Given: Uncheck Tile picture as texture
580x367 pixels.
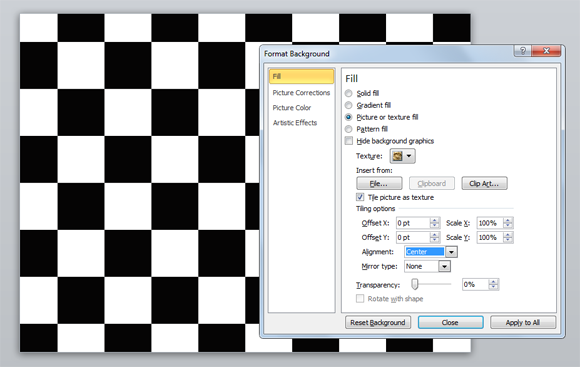Looking at the screenshot, I should (360, 197).
